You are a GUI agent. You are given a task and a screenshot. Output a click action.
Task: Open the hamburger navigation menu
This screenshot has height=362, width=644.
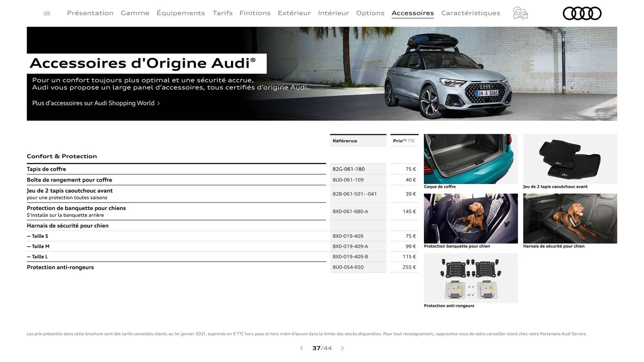(x=47, y=13)
